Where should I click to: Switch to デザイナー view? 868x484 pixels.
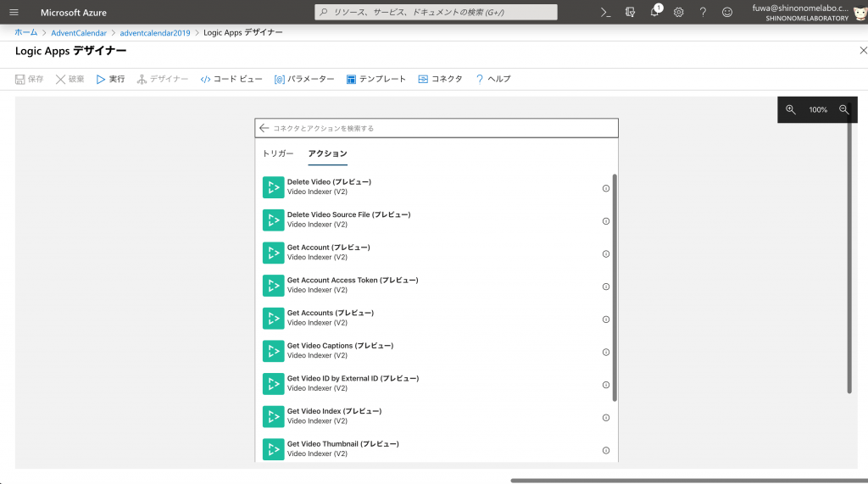pos(163,79)
